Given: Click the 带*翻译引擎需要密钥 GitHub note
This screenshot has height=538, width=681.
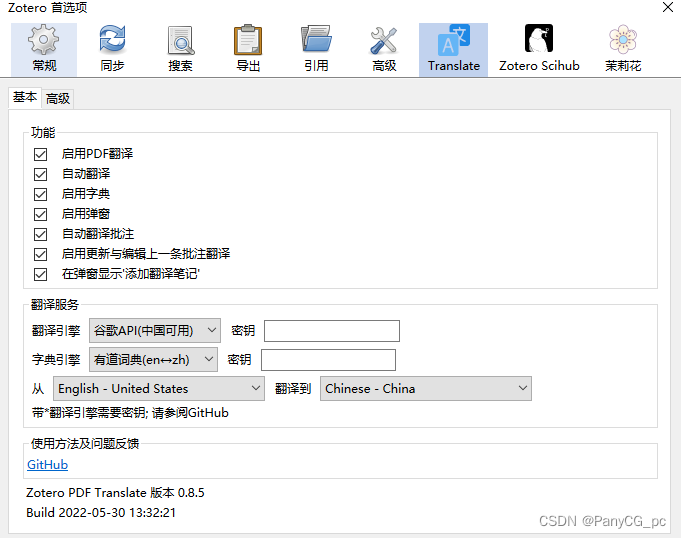Looking at the screenshot, I should coord(130,413).
